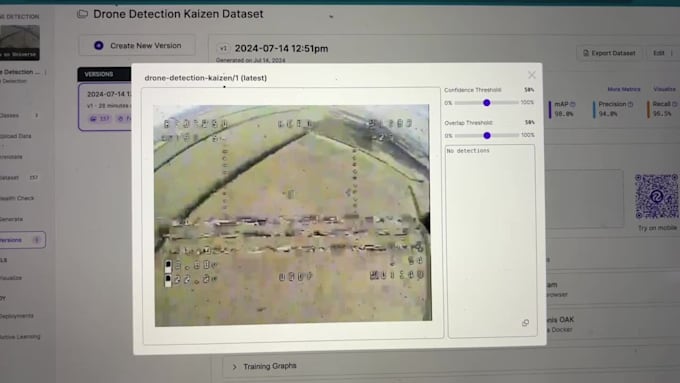Click the Edit button near Export Dataset
680x383 pixels.
[x=658, y=53]
